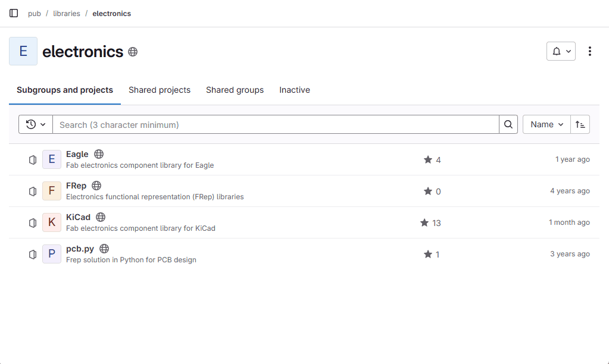Click 'Electronics functional representation (FRep) libraries' text
The width and height of the screenshot is (609, 364).
pyautogui.click(x=155, y=196)
